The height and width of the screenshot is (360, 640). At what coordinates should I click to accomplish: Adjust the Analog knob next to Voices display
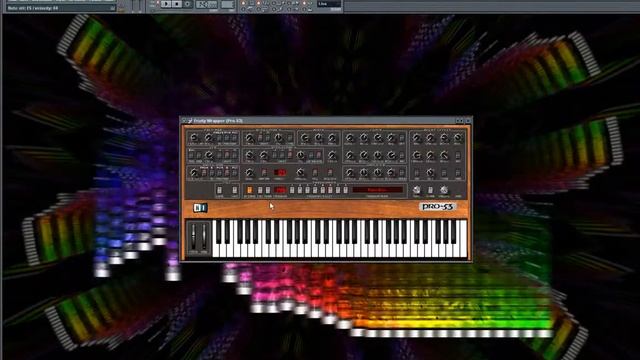[300, 172]
